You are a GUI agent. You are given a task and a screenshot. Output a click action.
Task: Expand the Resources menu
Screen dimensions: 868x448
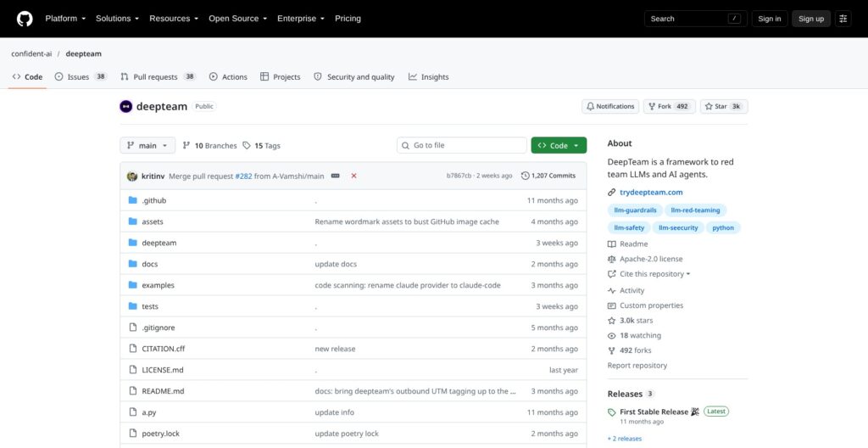[x=174, y=19]
